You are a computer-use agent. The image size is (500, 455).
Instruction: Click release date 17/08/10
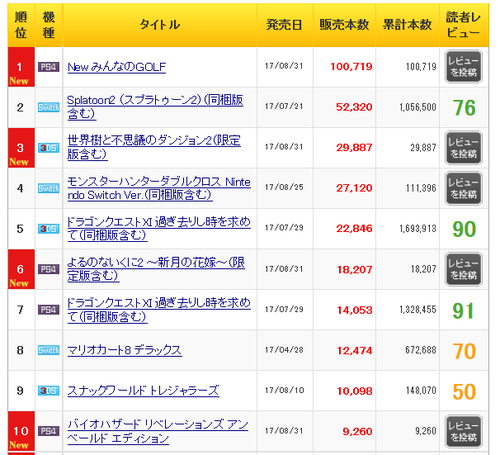tap(284, 390)
